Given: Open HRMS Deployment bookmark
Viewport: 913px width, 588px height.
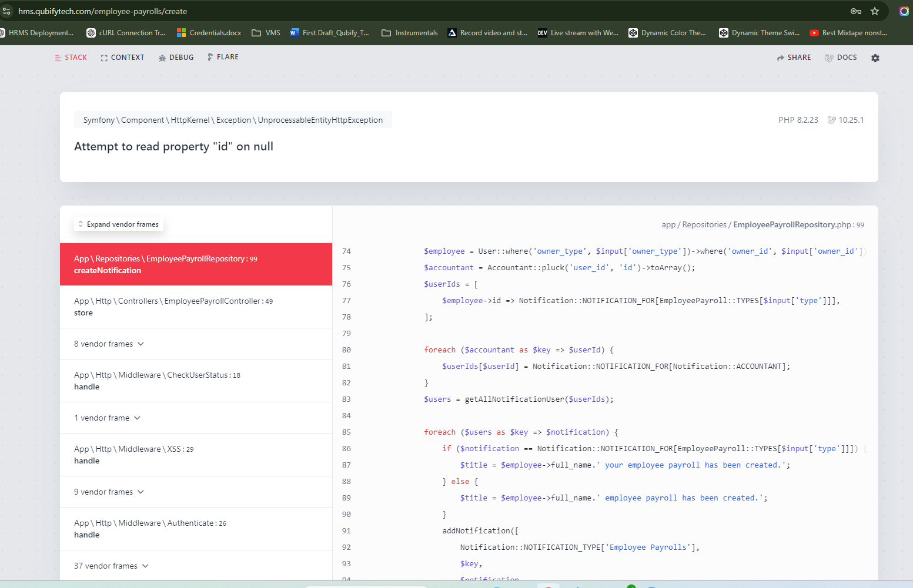Looking at the screenshot, I should pyautogui.click(x=37, y=33).
